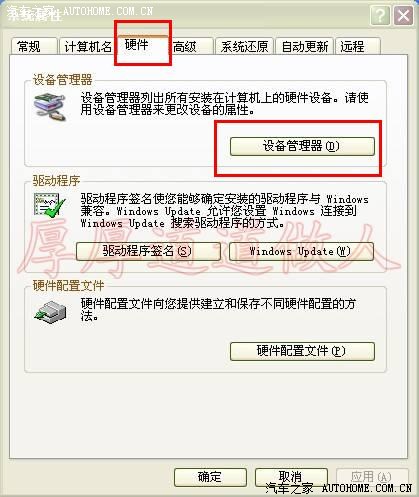The height and width of the screenshot is (497, 419).
Task: Click the driver signing checkmark icon
Action: point(49,205)
